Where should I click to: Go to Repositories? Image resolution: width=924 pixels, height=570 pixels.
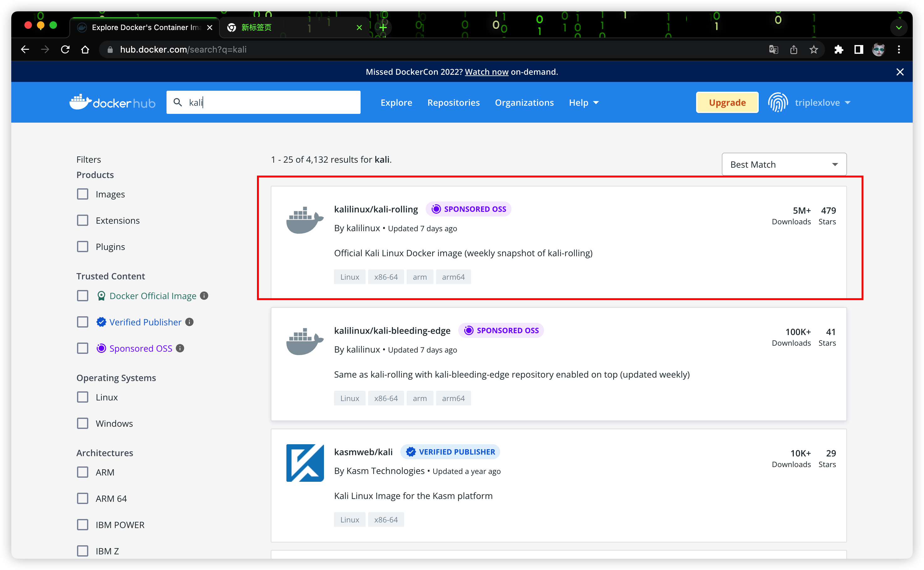click(453, 103)
